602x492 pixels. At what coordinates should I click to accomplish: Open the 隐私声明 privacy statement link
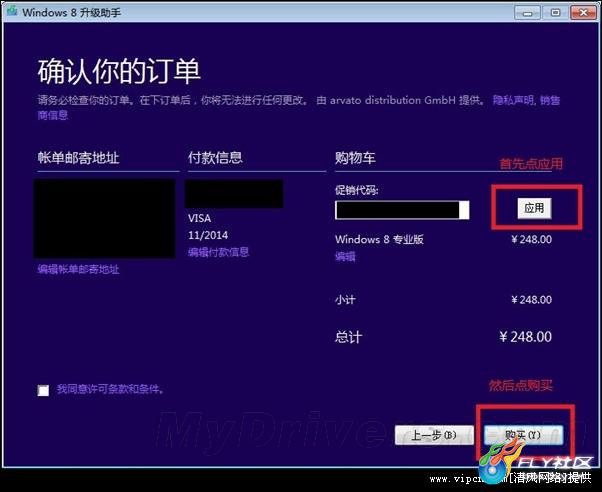click(x=514, y=100)
